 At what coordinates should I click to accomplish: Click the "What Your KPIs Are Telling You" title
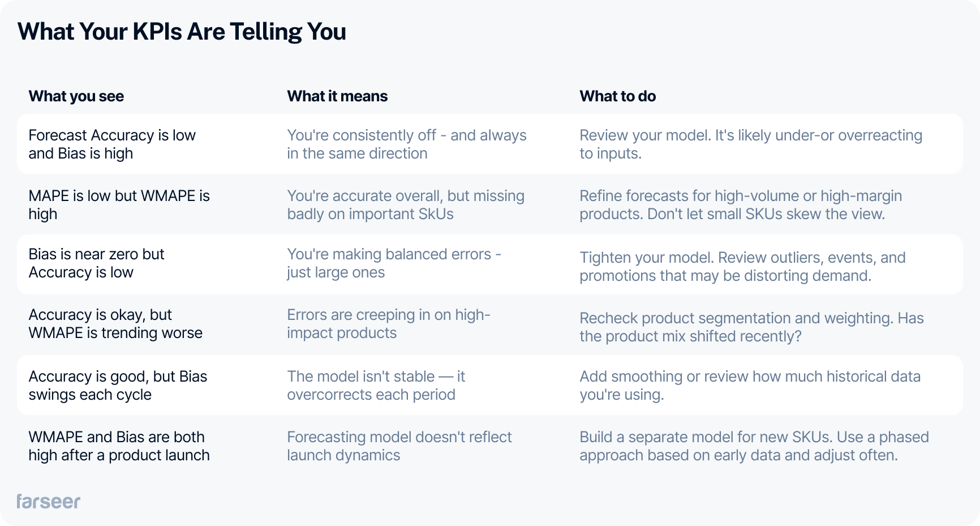(182, 32)
